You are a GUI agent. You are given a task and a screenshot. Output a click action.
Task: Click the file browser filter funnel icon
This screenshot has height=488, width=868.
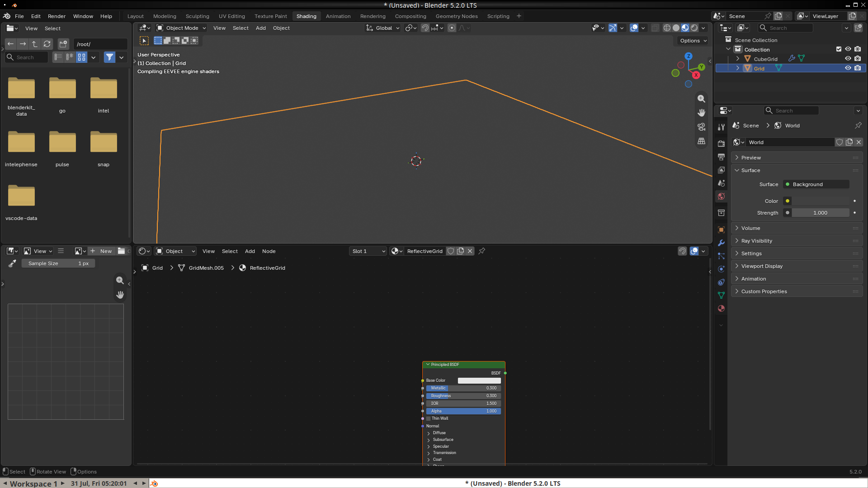[109, 57]
